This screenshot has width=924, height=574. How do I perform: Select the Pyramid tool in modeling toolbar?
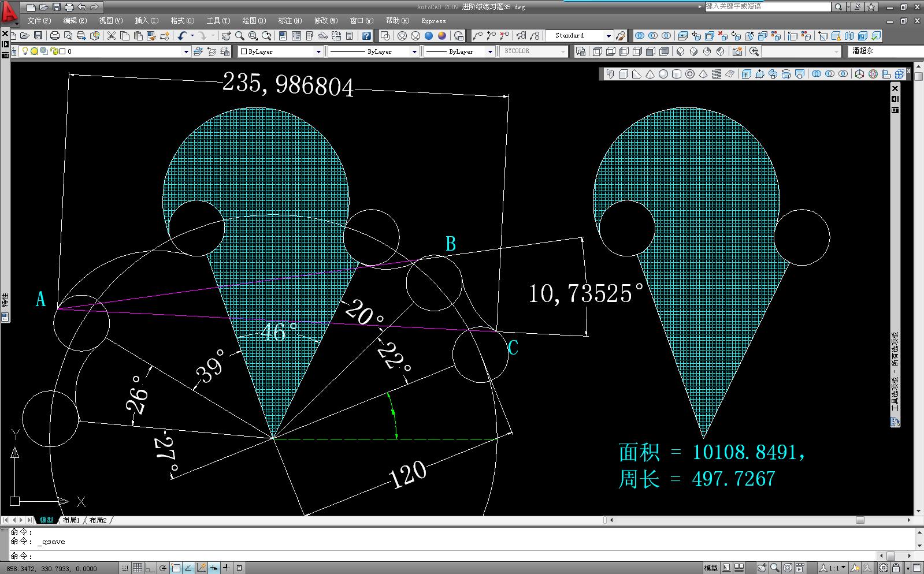tap(703, 74)
